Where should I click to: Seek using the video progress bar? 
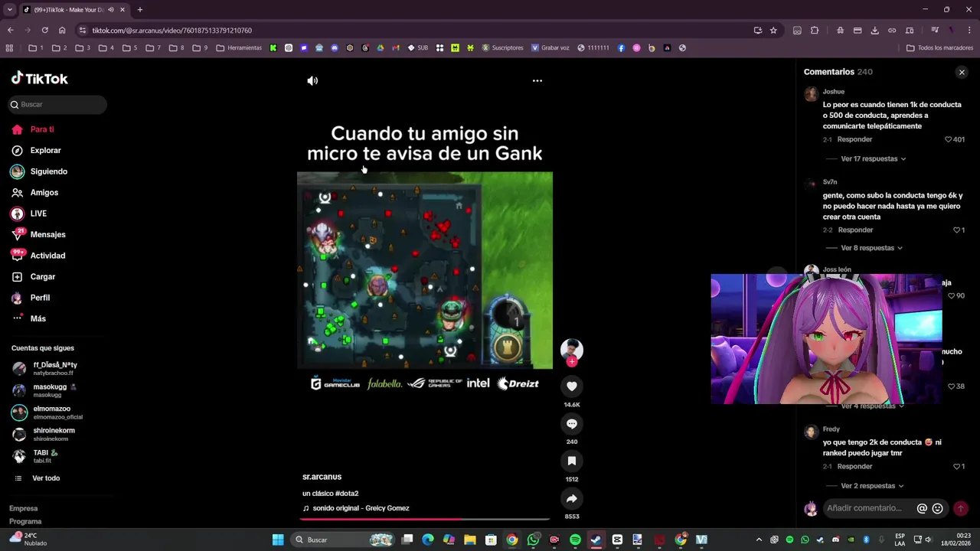click(425, 519)
